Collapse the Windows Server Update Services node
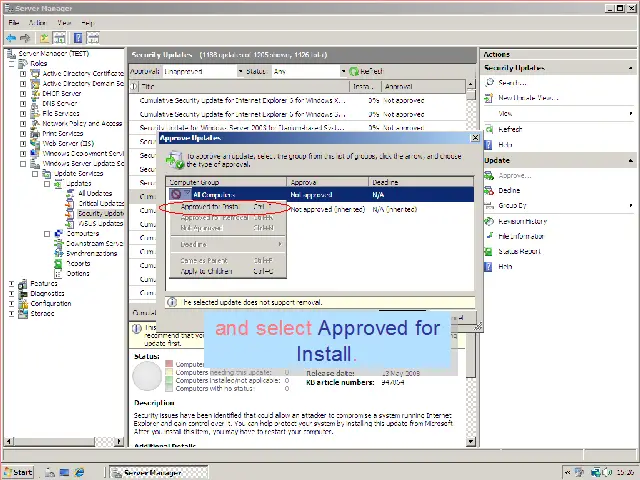This screenshot has height=480, width=640. 23,164
